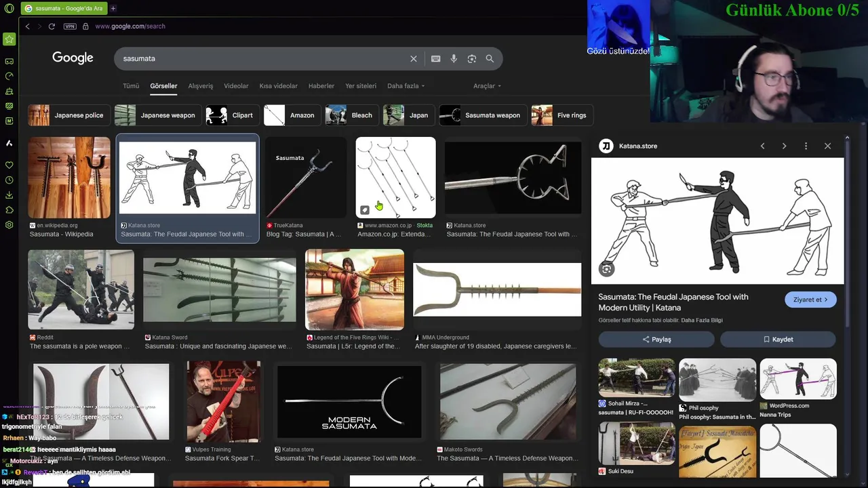868x488 pixels.
Task: Open the Yer siteleri tab
Action: 361,86
